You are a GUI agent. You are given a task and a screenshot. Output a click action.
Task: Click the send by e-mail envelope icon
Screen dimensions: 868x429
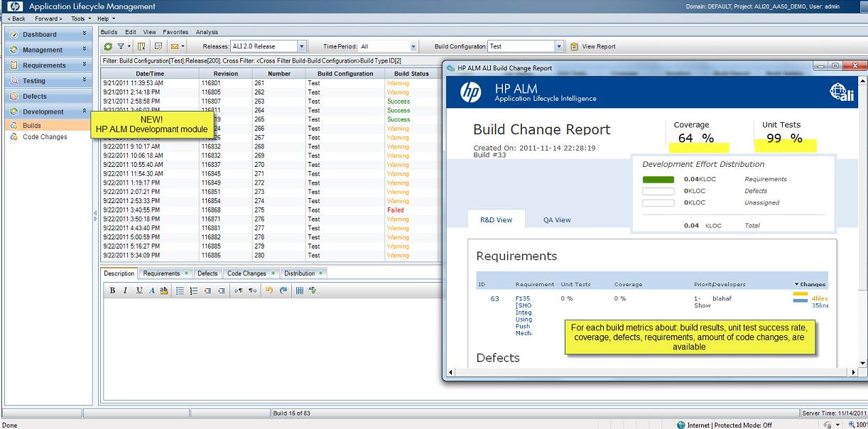click(174, 46)
